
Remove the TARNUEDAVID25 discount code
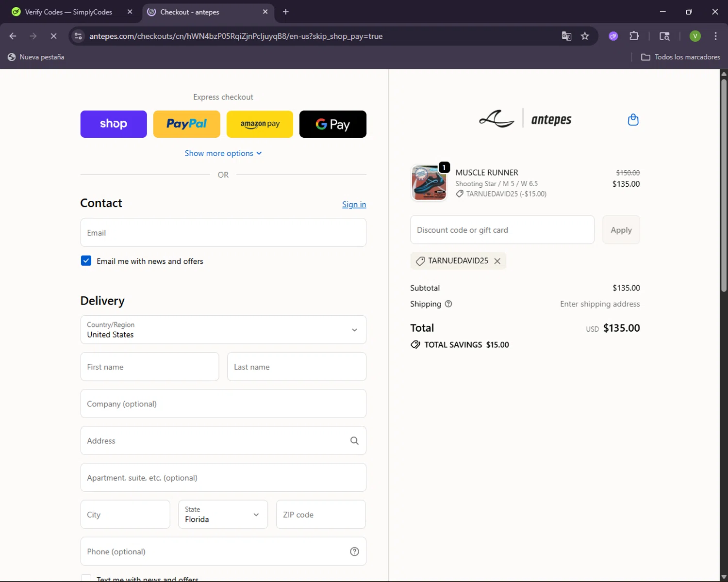pos(497,261)
